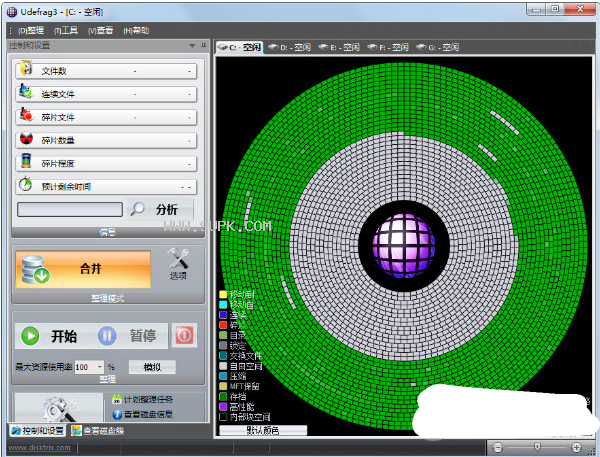Viewport: 600px width, 457px height.
Task: Switch to the G: - 空闲 drive tab
Action: pyautogui.click(x=437, y=47)
